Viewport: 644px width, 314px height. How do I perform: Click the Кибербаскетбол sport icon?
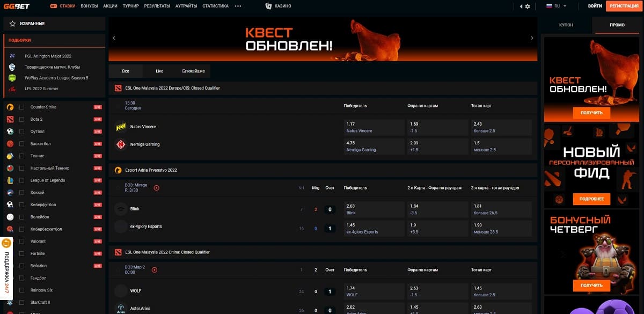coord(10,229)
